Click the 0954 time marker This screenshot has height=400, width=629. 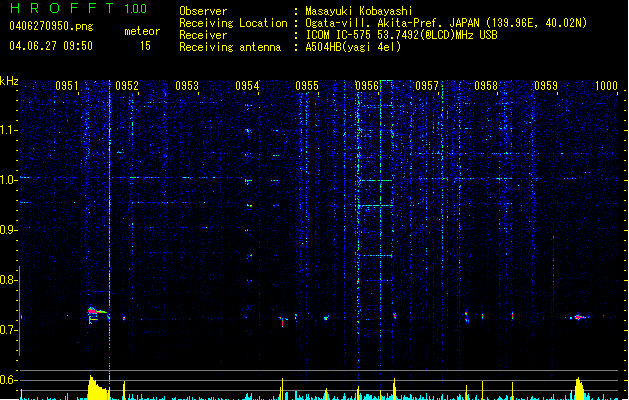[247, 86]
